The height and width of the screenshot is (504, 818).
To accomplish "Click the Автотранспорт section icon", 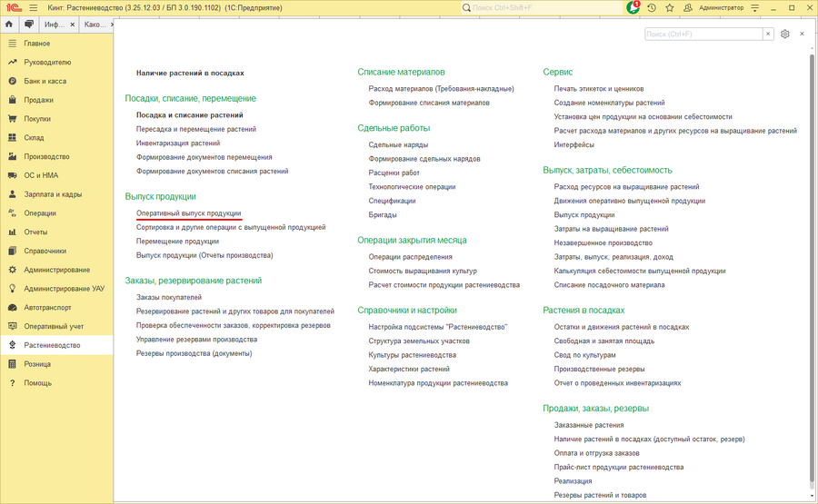I will pos(13,308).
